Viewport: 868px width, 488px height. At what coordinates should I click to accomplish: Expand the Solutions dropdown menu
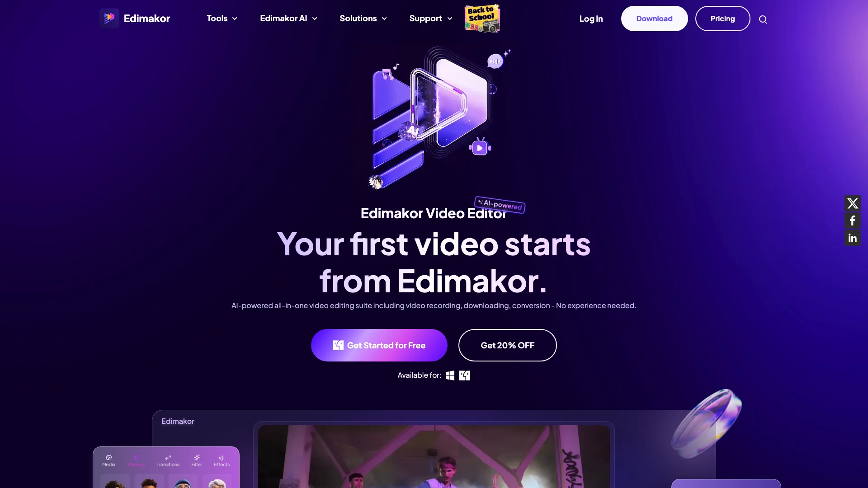[363, 19]
